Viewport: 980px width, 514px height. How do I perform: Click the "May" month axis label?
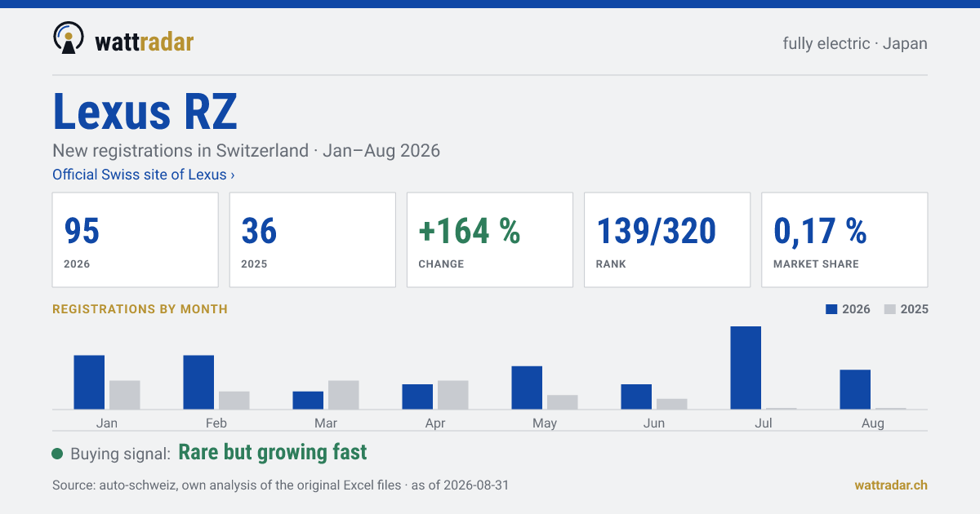click(x=545, y=423)
